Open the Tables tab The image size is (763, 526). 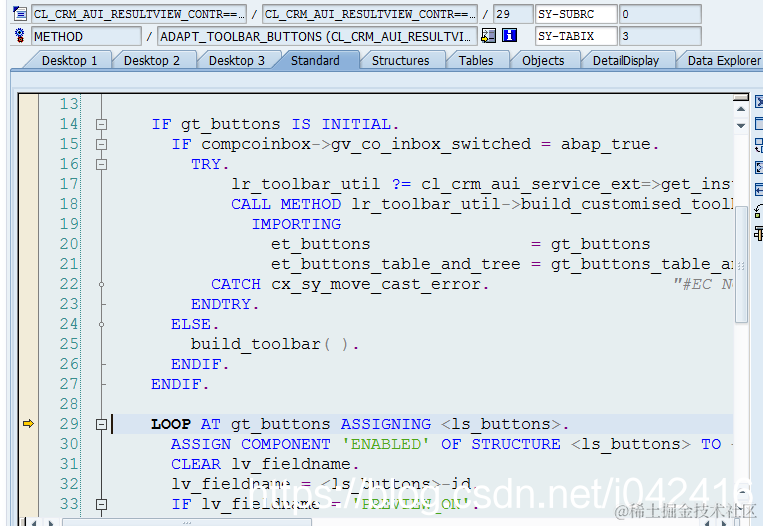coord(476,60)
